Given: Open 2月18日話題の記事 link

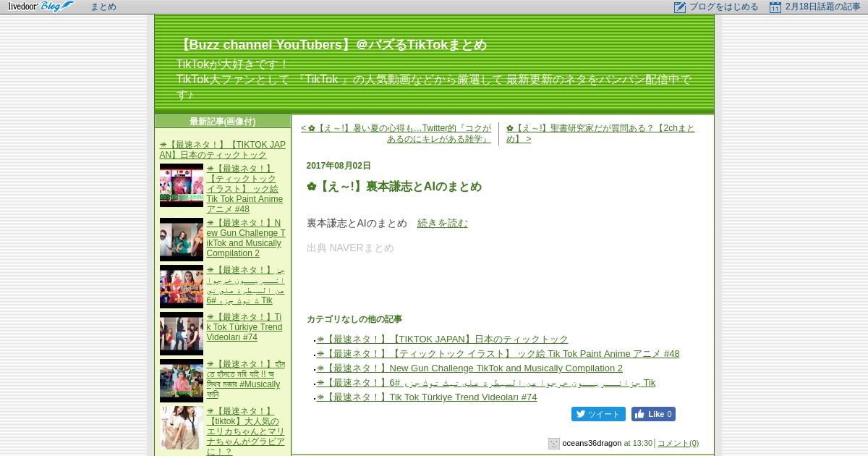Looking at the screenshot, I should click(822, 7).
